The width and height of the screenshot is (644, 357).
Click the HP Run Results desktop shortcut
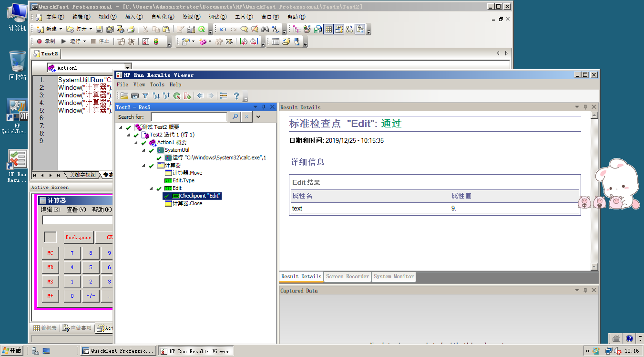coord(17,166)
